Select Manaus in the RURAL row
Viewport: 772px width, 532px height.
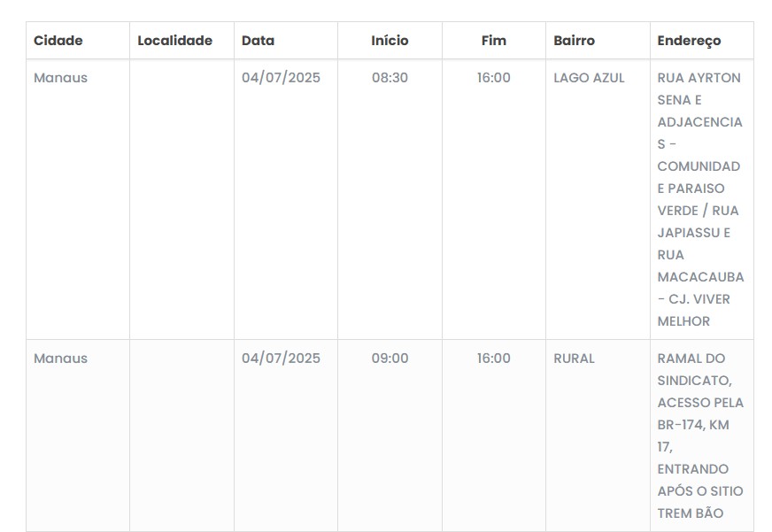(61, 359)
